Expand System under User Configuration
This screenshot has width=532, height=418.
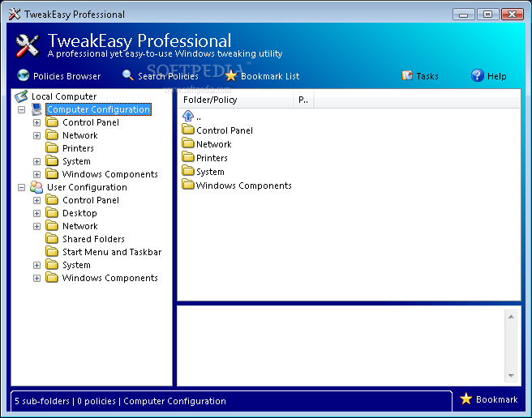[x=36, y=265]
